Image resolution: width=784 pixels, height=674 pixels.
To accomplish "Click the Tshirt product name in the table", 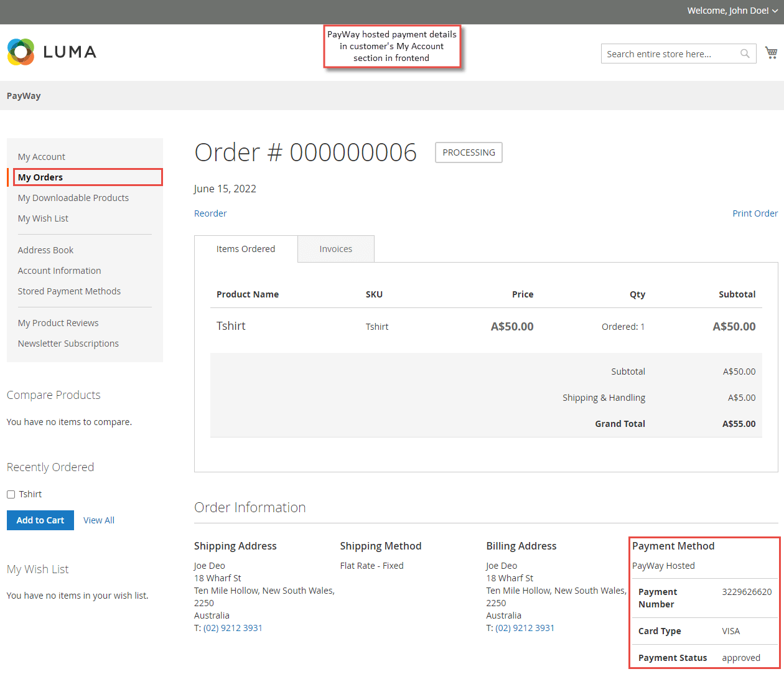I will 231,326.
